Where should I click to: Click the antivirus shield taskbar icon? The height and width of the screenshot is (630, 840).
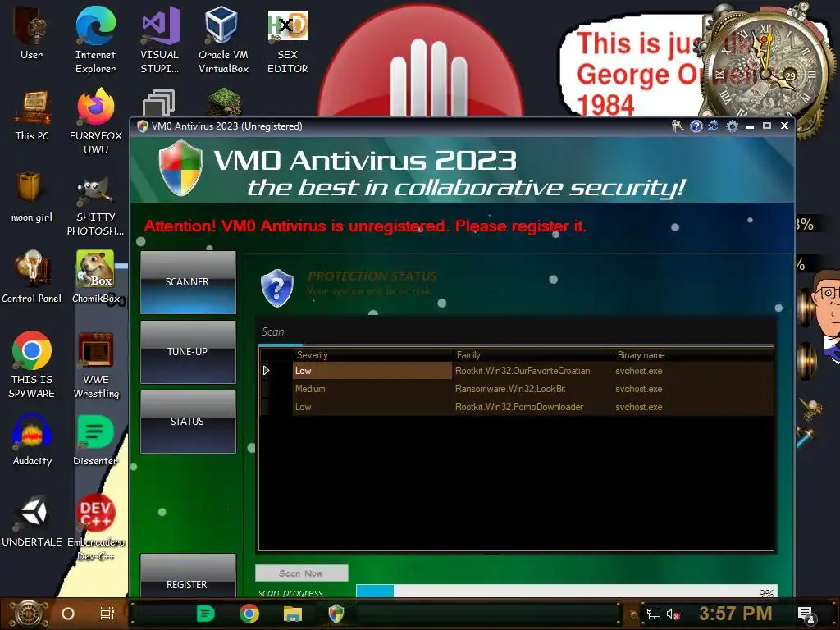coord(336,614)
